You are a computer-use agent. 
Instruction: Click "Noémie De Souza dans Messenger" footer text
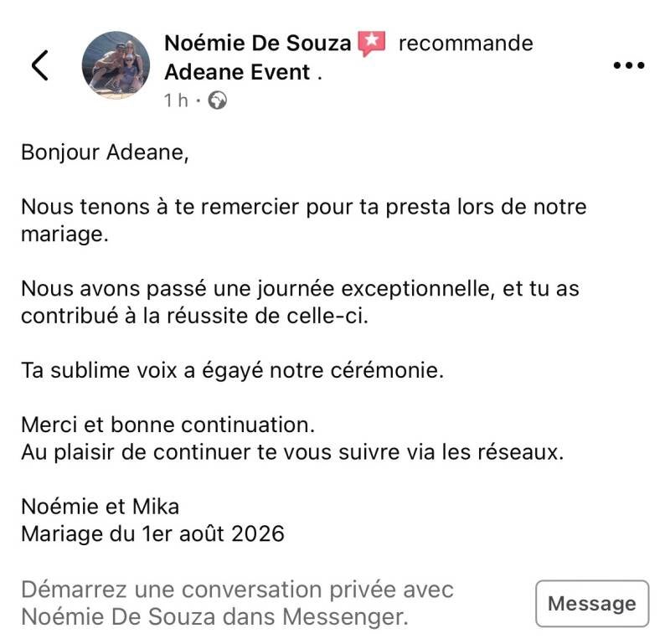tap(214, 617)
